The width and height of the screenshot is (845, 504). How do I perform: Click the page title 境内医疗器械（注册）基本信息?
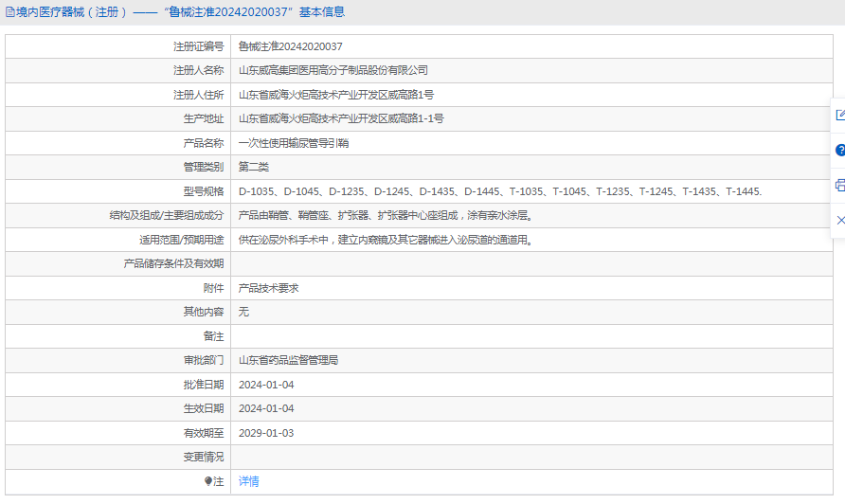[x=181, y=12]
